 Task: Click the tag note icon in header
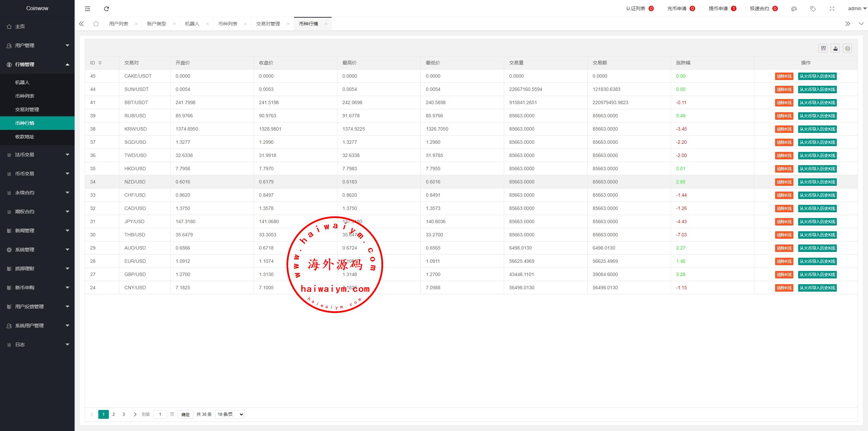point(813,9)
